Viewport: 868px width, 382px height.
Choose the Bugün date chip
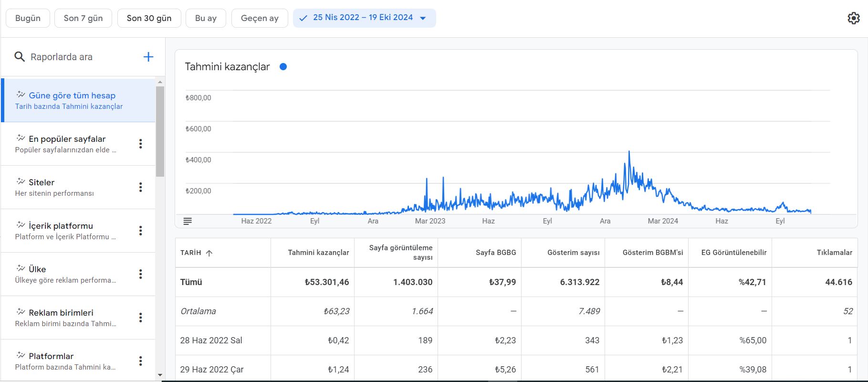28,18
